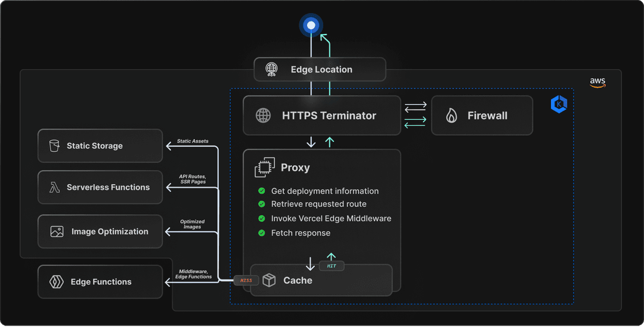
Task: Click the Invoke Vercel Edge Middleware text
Action: 331,218
